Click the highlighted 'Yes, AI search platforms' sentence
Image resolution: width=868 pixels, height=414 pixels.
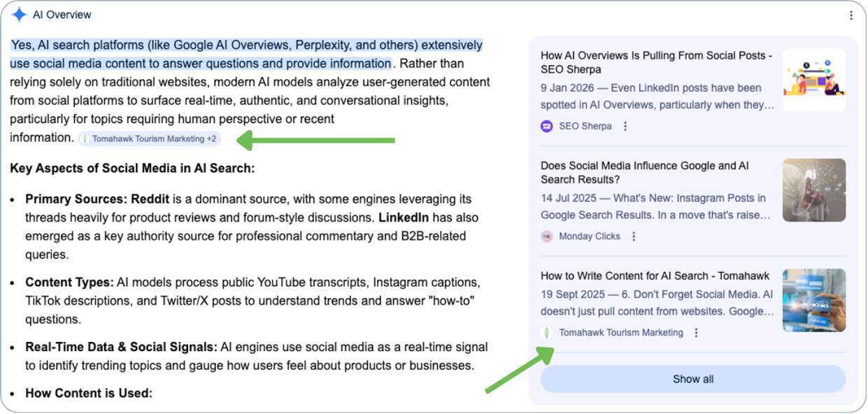coord(246,55)
